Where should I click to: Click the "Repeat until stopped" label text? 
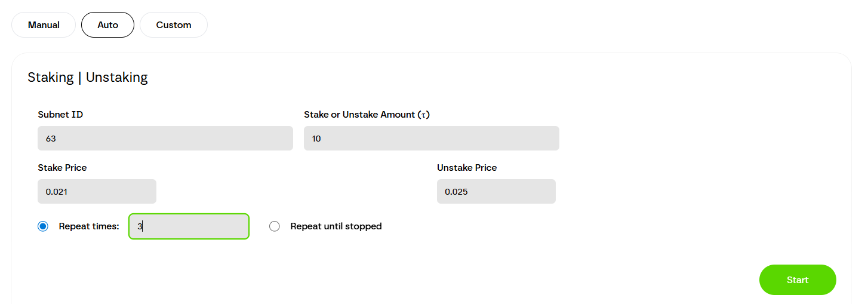click(x=335, y=226)
